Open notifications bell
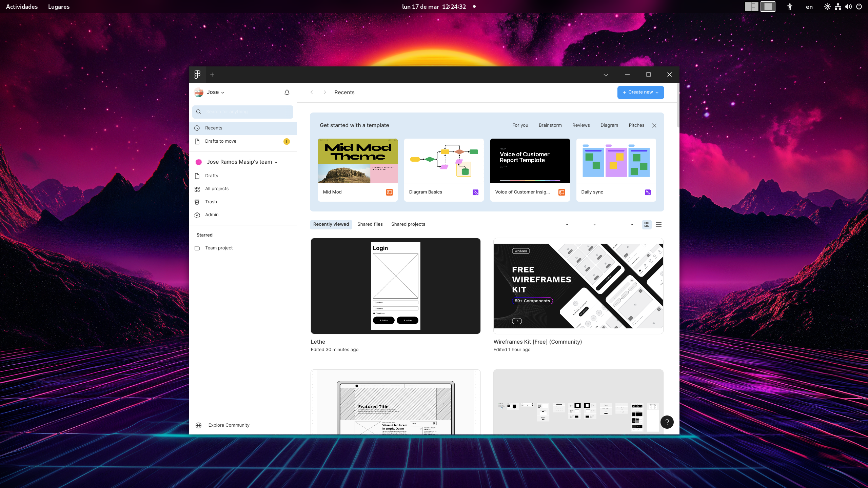Viewport: 868px width, 488px height. tap(287, 93)
